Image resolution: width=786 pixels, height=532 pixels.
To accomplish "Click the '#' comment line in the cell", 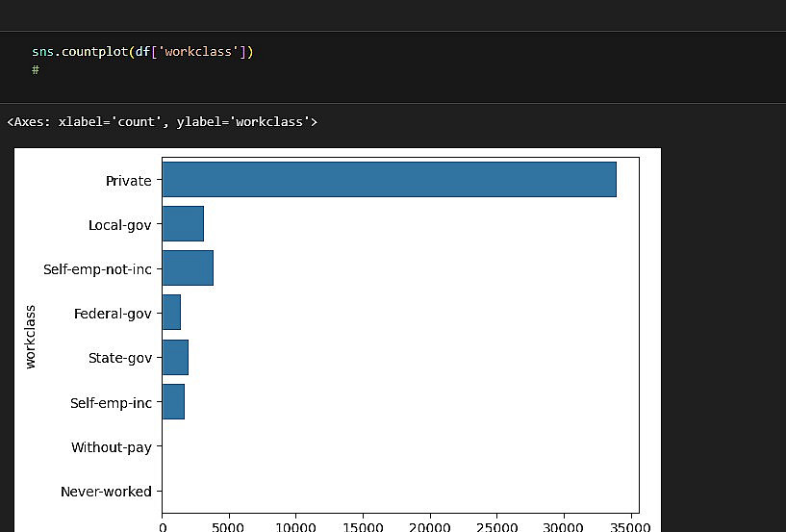I will tap(36, 70).
